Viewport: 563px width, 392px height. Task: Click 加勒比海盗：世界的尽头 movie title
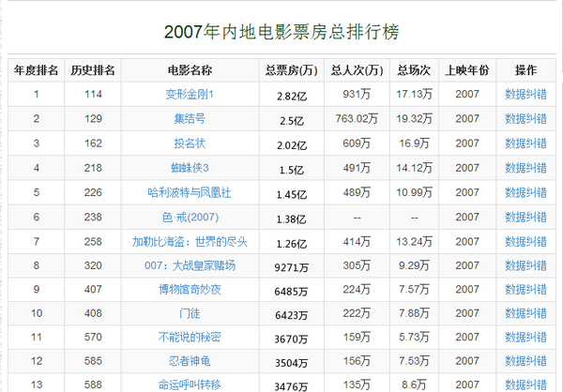pyautogui.click(x=190, y=242)
